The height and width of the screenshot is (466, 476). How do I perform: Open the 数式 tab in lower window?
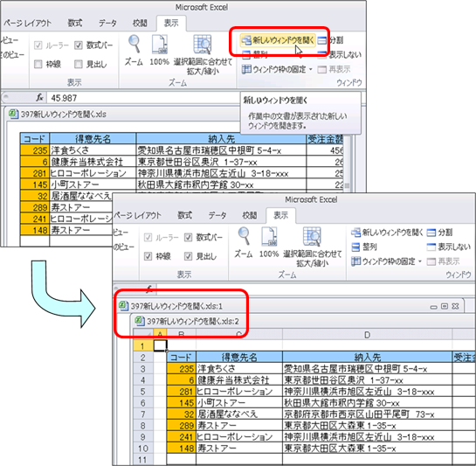coord(185,215)
